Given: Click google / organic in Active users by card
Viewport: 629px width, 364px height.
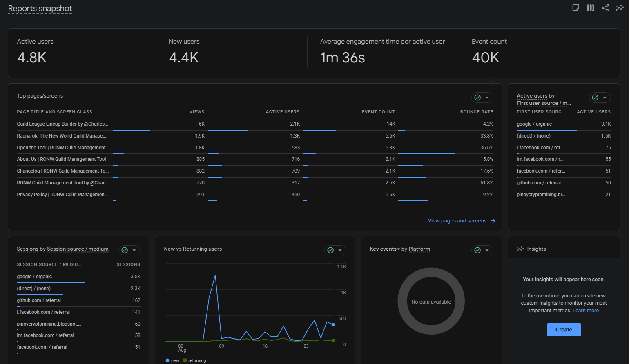Looking at the screenshot, I should 534,124.
